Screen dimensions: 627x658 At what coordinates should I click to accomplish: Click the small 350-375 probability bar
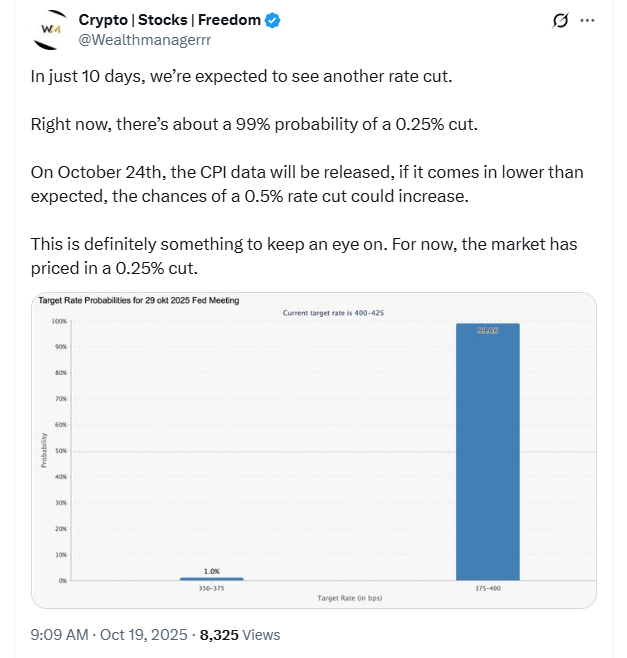pyautogui.click(x=211, y=578)
